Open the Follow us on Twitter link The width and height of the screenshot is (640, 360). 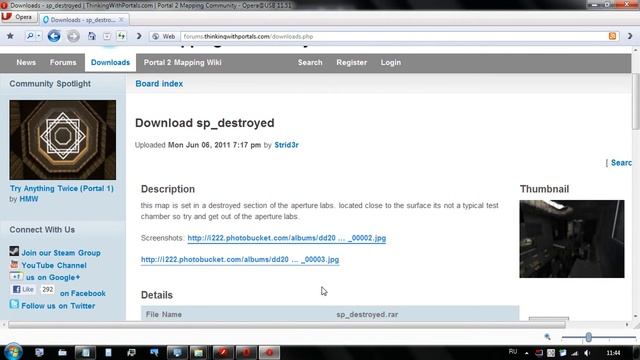(58, 306)
